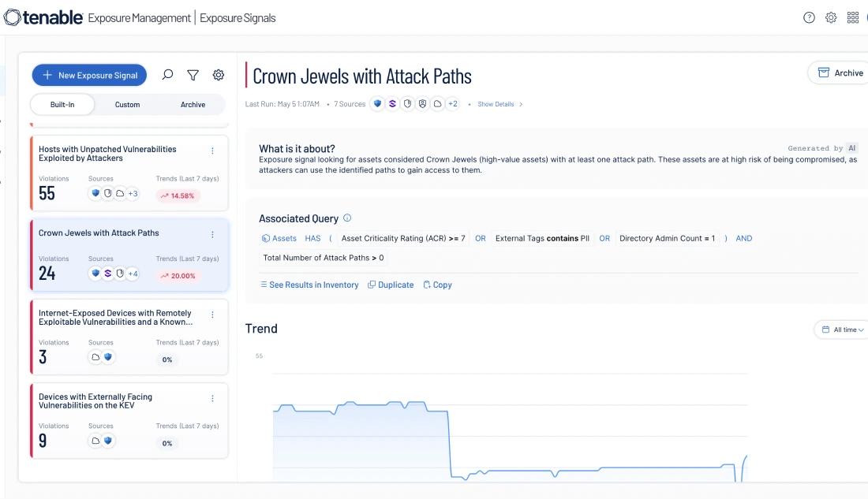The image size is (868, 499).
Task: Click the Assets cube icon in query
Action: pyautogui.click(x=266, y=238)
